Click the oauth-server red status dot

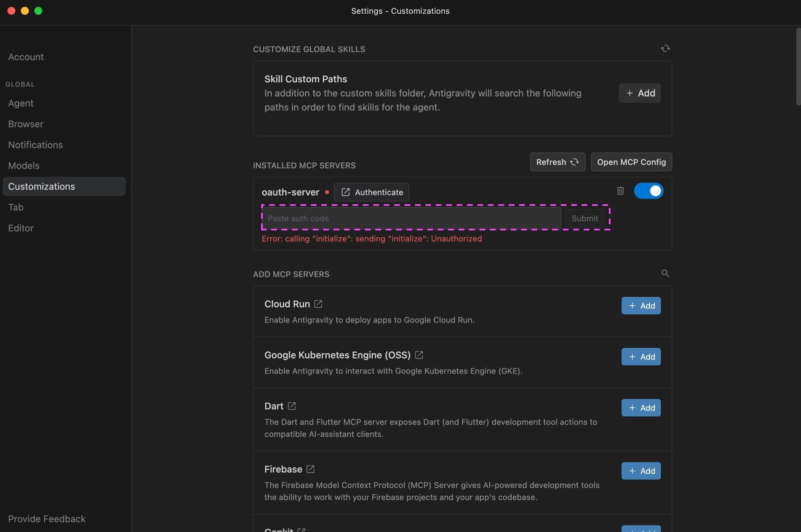coord(327,192)
